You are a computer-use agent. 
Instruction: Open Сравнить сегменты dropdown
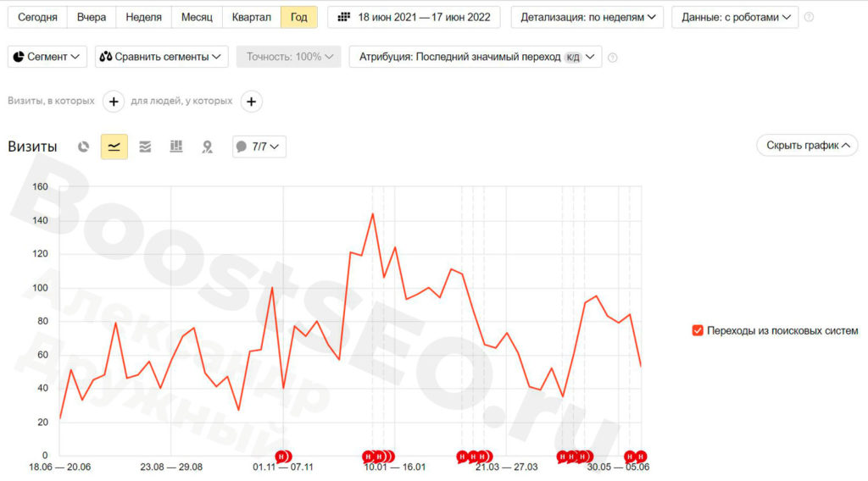pos(161,57)
